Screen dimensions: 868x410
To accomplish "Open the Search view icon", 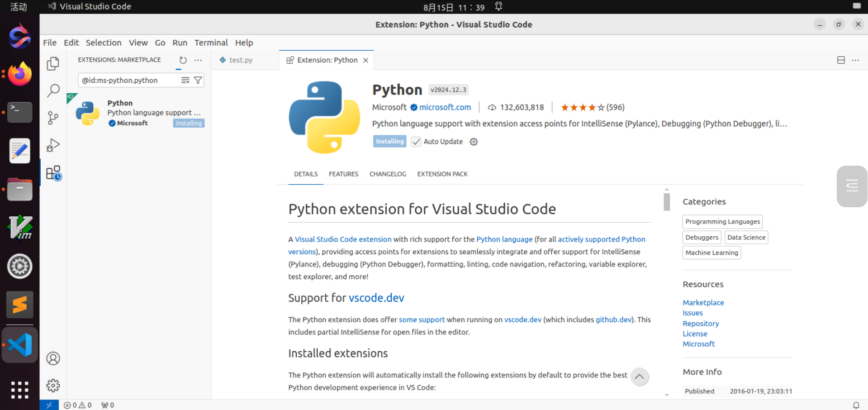I will [x=53, y=91].
